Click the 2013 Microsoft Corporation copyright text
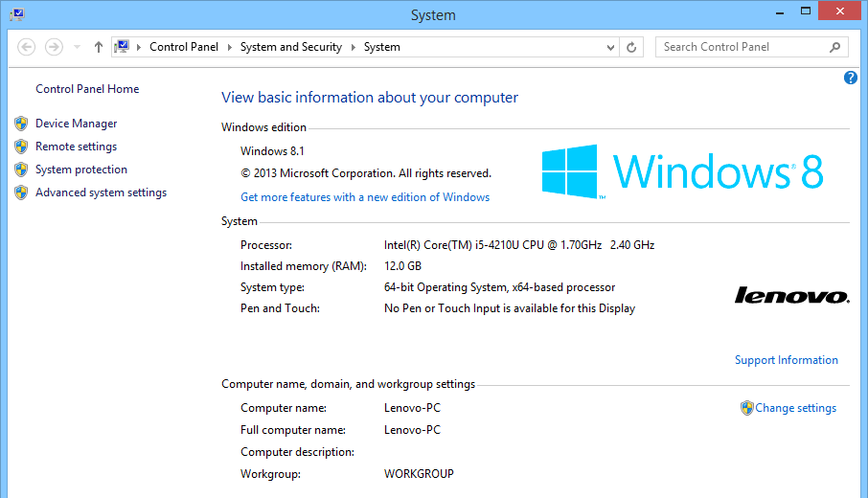The height and width of the screenshot is (498, 868). tap(366, 173)
